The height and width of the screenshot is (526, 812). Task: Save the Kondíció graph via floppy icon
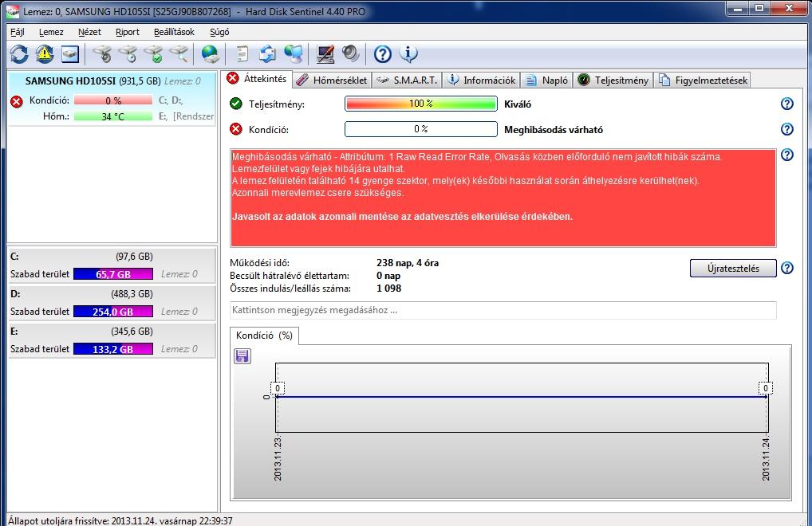242,355
